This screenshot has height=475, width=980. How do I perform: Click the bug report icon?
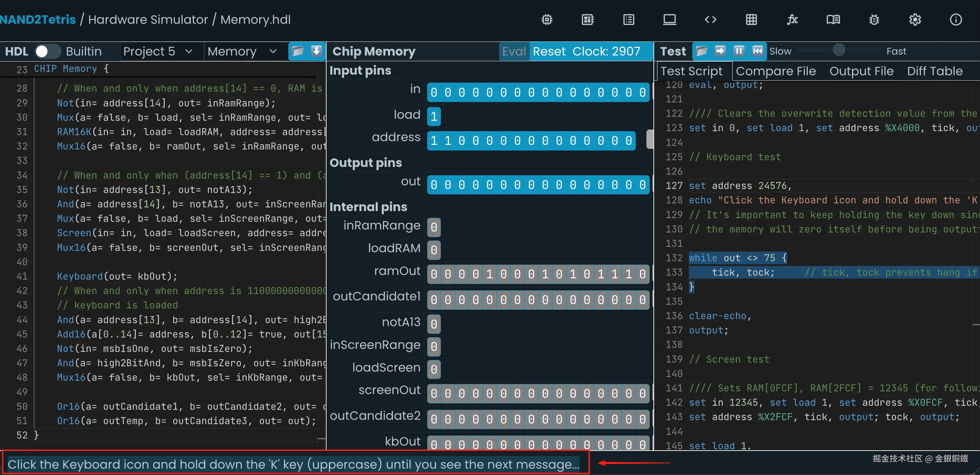click(x=874, y=19)
